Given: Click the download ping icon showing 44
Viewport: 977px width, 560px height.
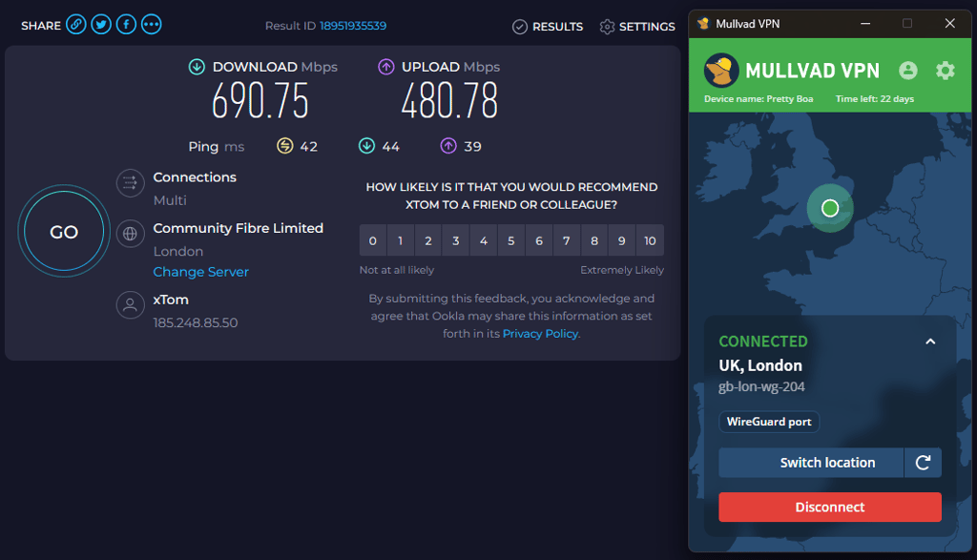Looking at the screenshot, I should (x=367, y=146).
